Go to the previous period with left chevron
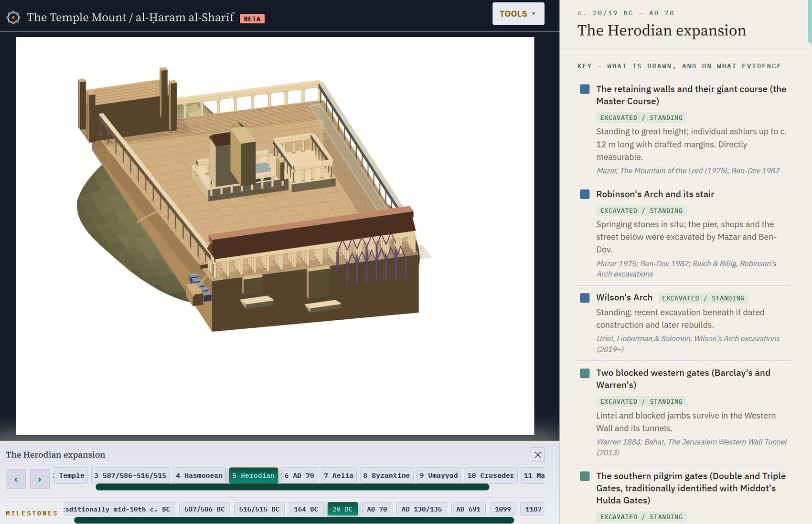 16,479
